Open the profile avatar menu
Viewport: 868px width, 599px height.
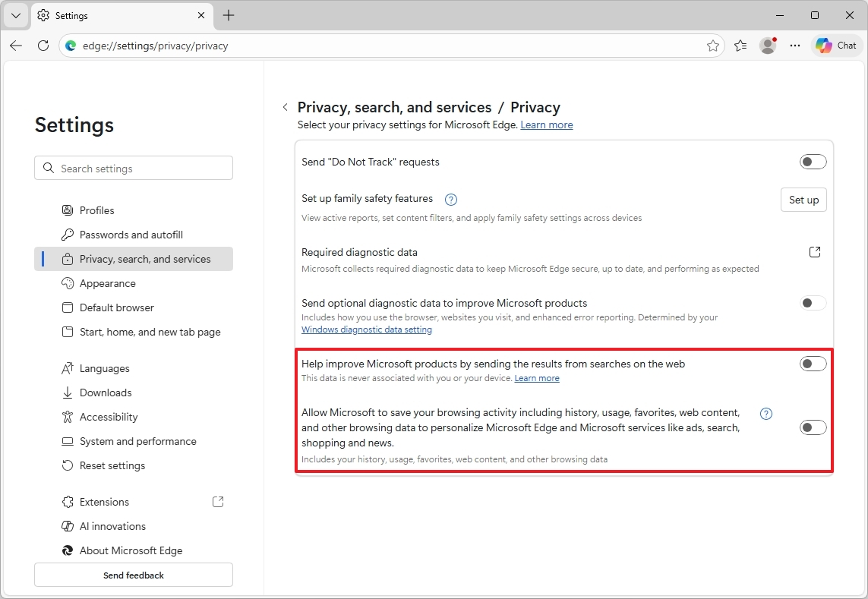(x=767, y=46)
